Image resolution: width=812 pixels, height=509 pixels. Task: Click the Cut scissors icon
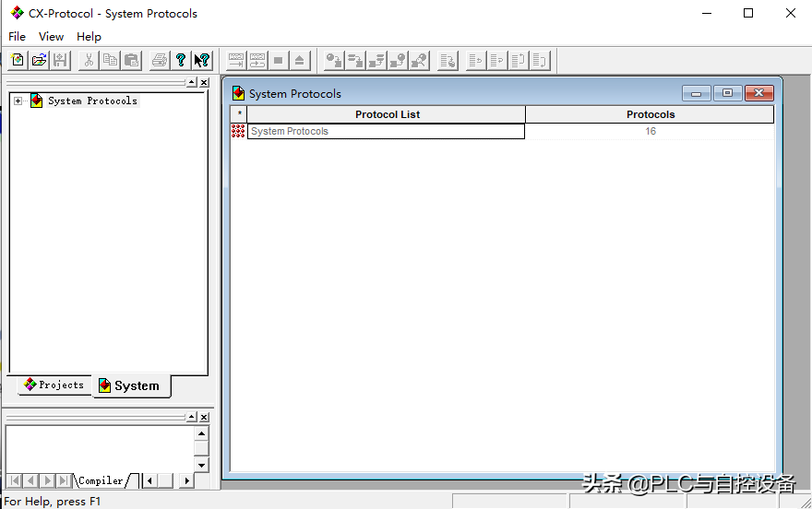[x=89, y=61]
